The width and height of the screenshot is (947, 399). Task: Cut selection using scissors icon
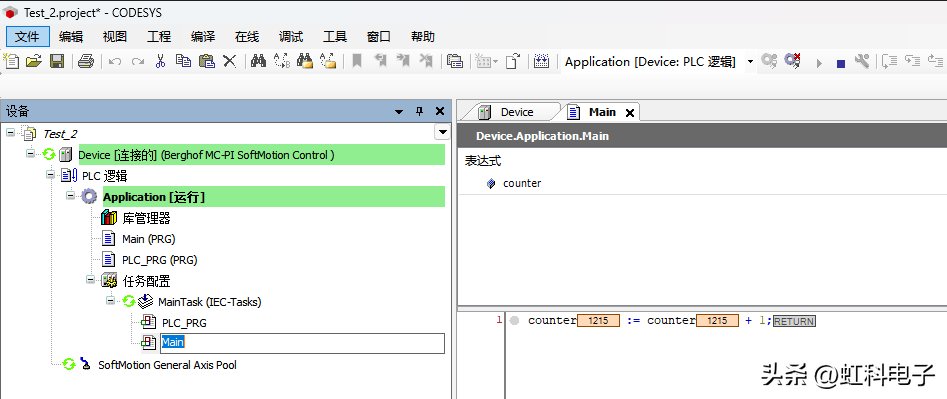click(x=160, y=61)
